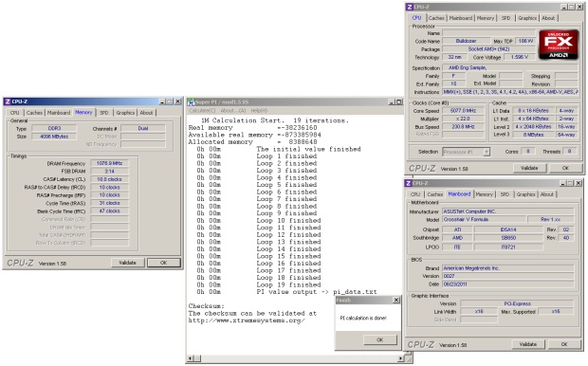
Task: Switch to CPU tab in Memory CPU-Z window
Action: coord(14,113)
